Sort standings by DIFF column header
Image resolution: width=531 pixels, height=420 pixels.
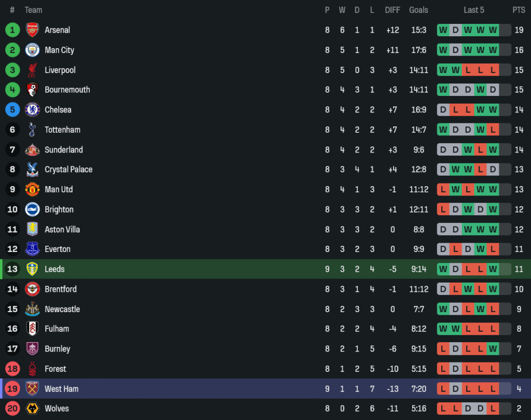click(x=393, y=10)
